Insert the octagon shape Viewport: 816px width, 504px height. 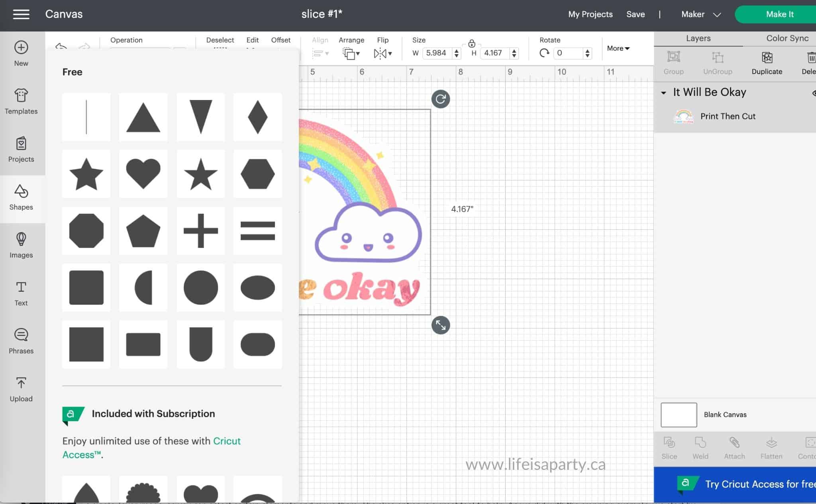[x=86, y=231]
